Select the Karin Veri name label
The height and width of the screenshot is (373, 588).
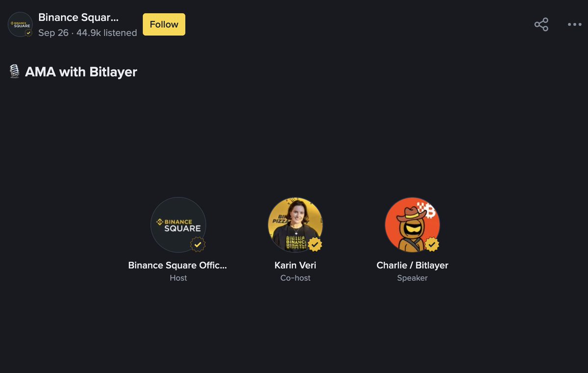[295, 265]
